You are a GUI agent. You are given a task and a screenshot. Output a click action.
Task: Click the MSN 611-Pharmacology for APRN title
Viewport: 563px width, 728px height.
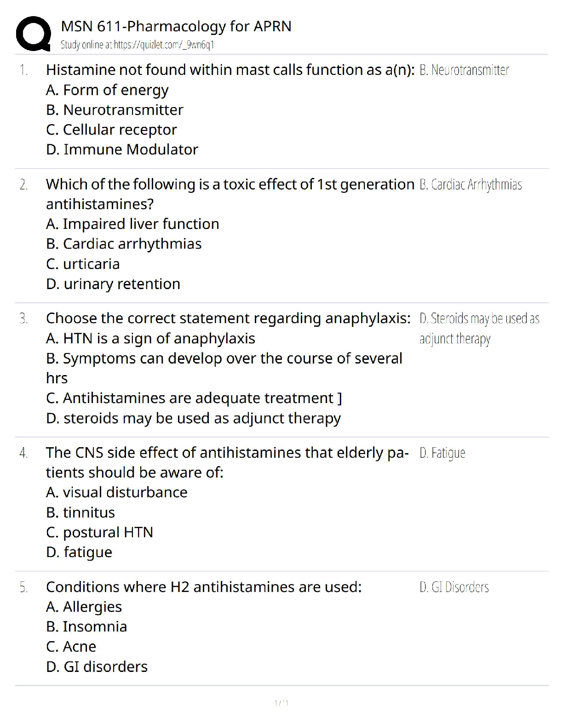point(176,26)
